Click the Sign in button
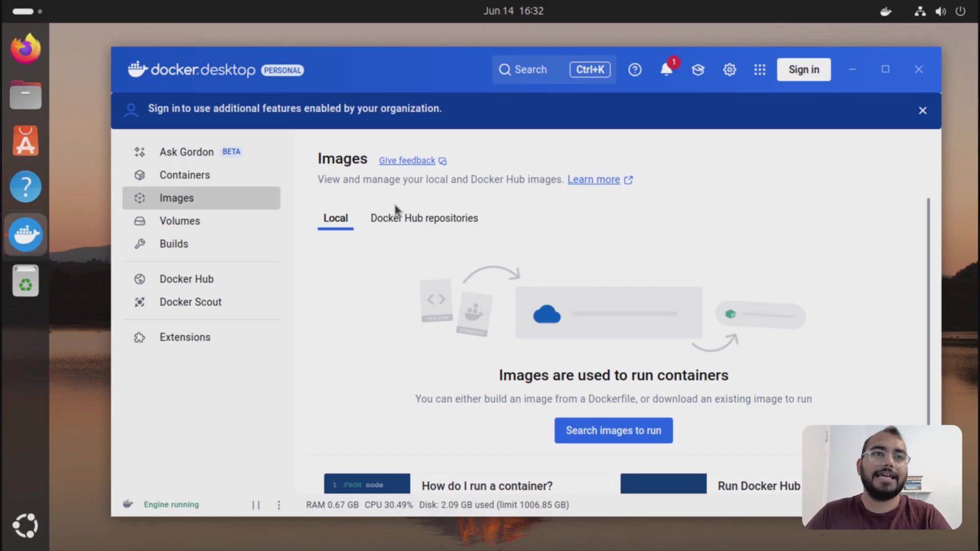 click(x=803, y=69)
